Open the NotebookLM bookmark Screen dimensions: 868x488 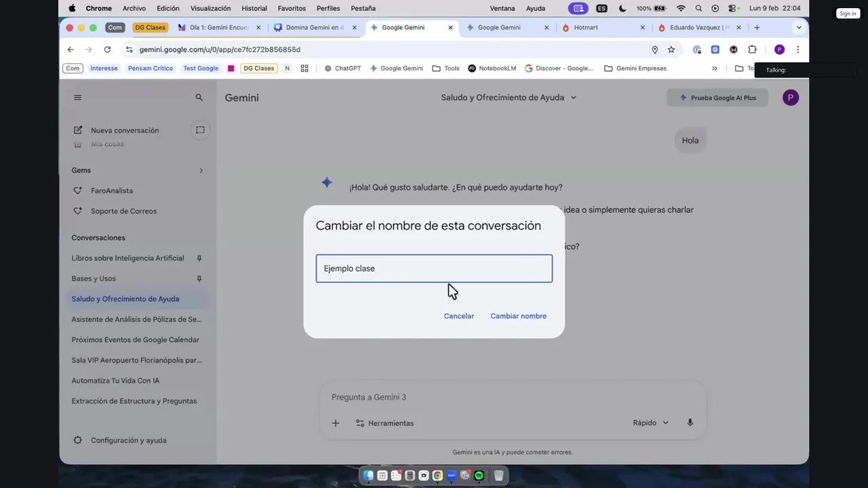[492, 68]
